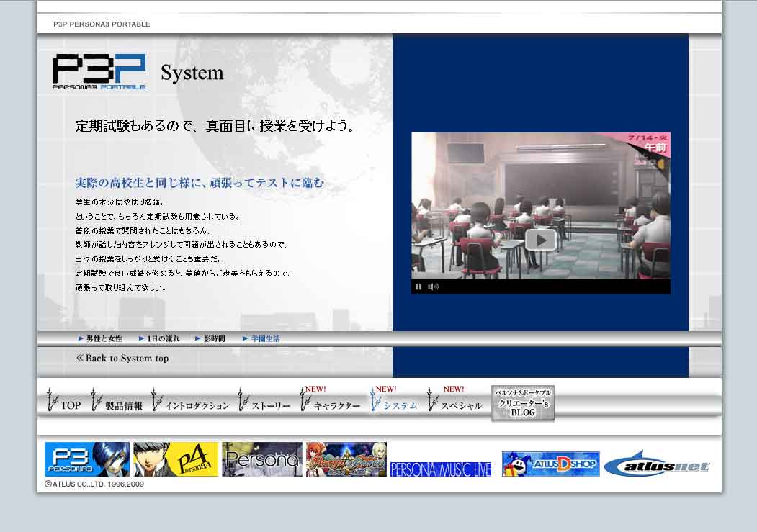This screenshot has height=532, width=757.
Task: Click the video frame showing the classroom
Action: point(541,206)
